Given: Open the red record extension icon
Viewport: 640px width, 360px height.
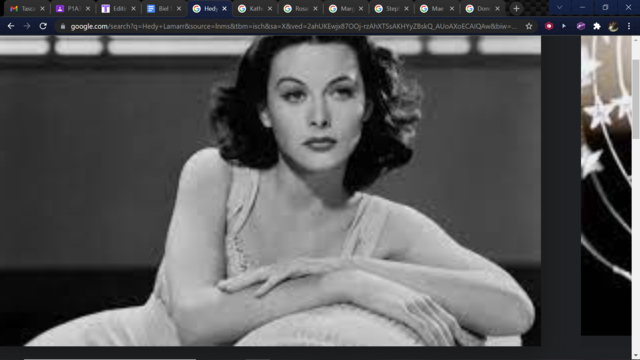Looking at the screenshot, I should [549, 26].
